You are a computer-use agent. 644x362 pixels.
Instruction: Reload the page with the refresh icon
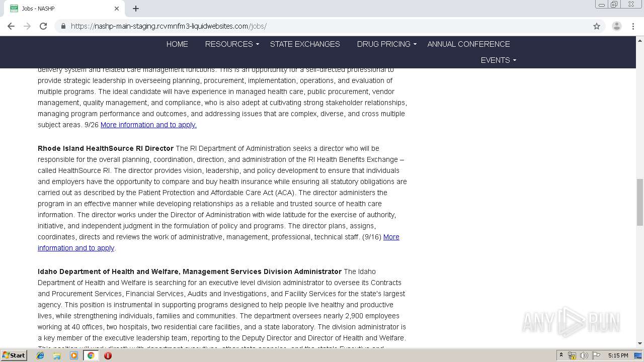tap(43, 26)
